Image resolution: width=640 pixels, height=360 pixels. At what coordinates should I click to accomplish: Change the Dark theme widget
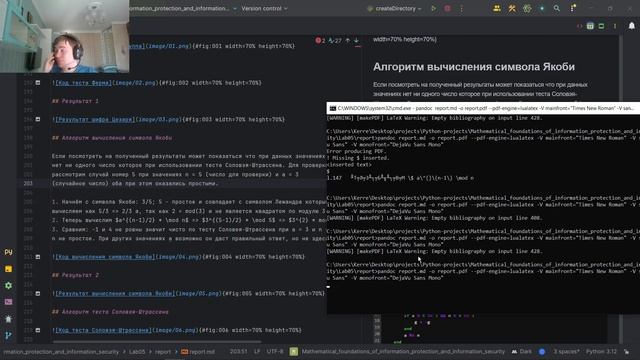pyautogui.click(x=522, y=351)
